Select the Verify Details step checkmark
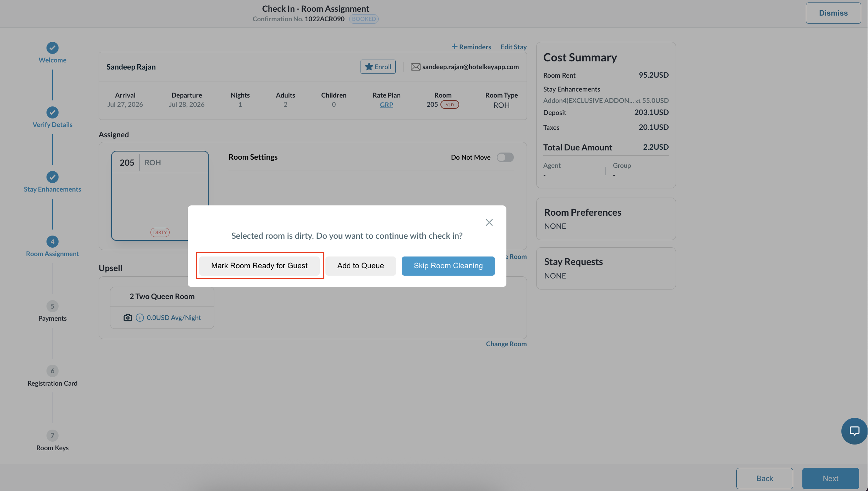This screenshot has width=868, height=491. [53, 112]
